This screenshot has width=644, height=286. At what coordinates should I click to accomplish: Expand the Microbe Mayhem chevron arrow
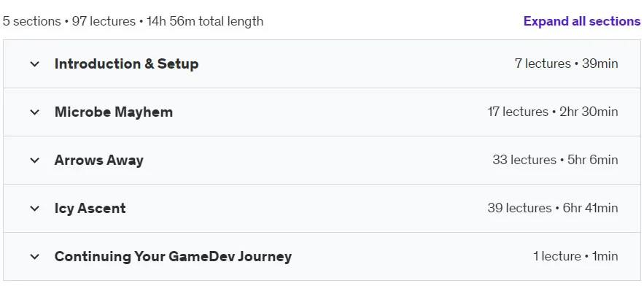35,112
